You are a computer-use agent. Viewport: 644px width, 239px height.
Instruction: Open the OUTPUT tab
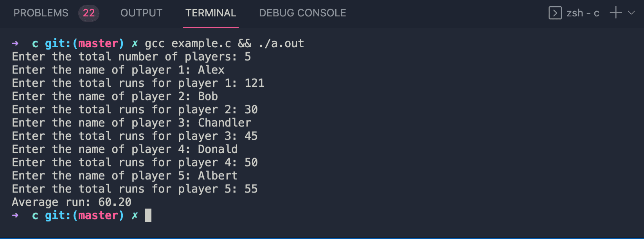141,13
